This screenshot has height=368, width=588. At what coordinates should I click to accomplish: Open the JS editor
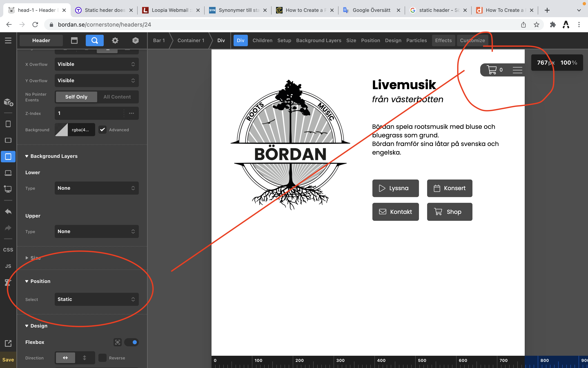coord(8,266)
